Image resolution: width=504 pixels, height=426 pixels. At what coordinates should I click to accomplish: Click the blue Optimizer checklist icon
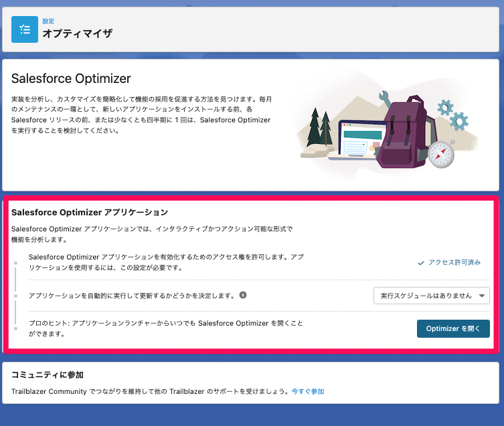[x=25, y=29]
